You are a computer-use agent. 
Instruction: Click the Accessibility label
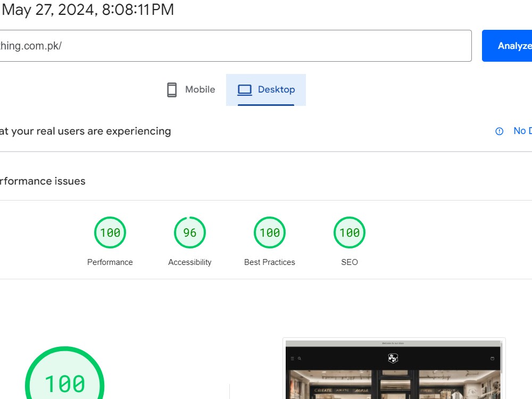click(x=190, y=262)
